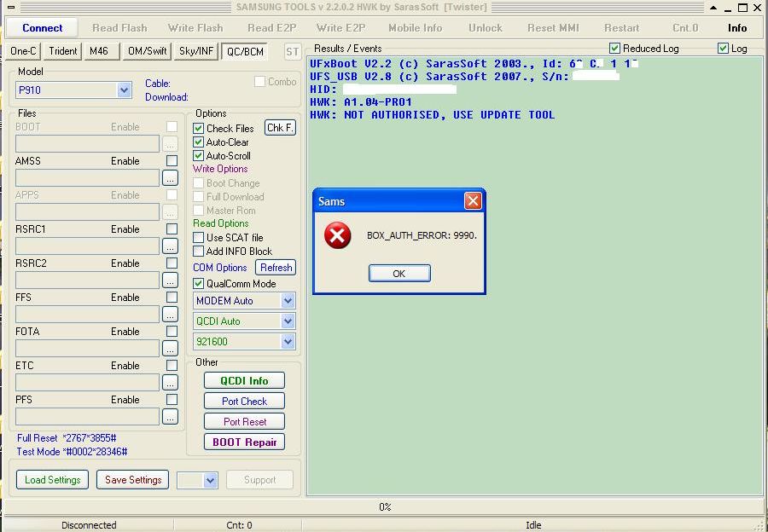Click the AMSS file path field

click(87, 178)
